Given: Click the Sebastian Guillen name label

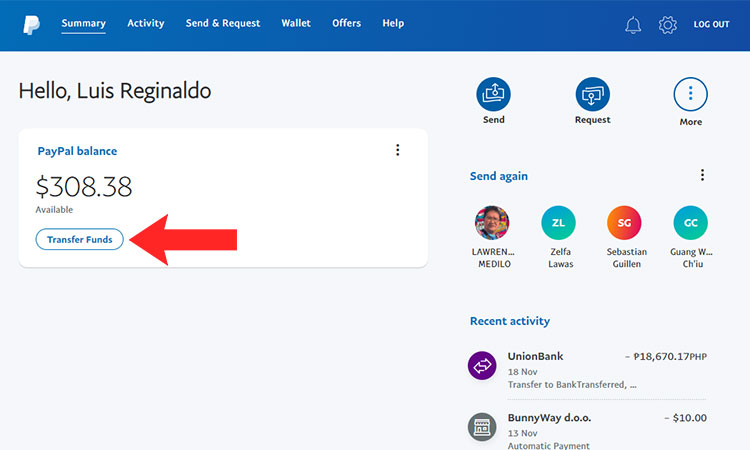Looking at the screenshot, I should 627,258.
